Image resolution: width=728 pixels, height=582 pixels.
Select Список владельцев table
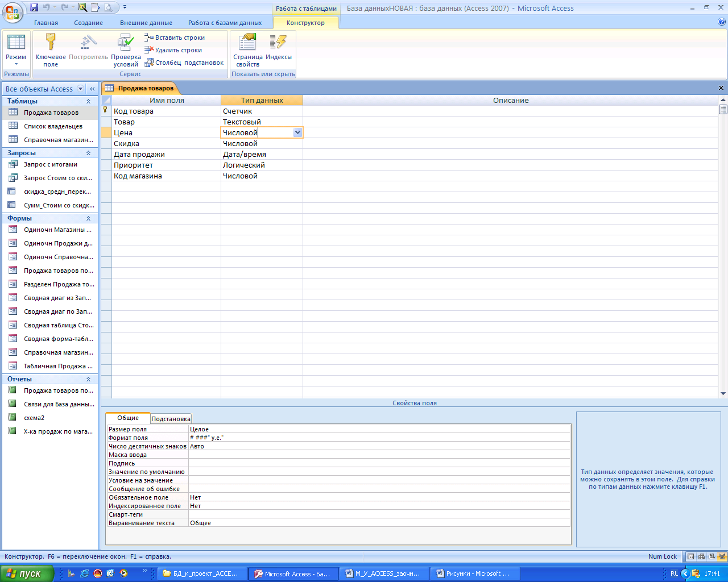[50, 126]
